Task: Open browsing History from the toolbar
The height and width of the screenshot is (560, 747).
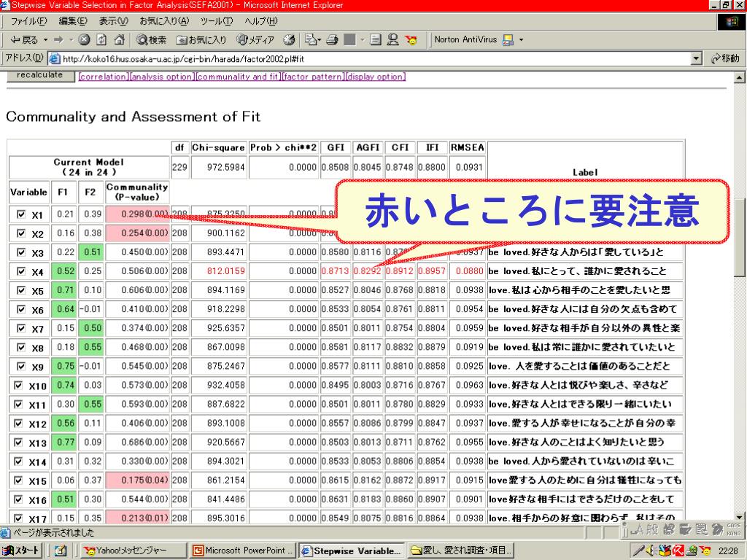Action: [289, 40]
